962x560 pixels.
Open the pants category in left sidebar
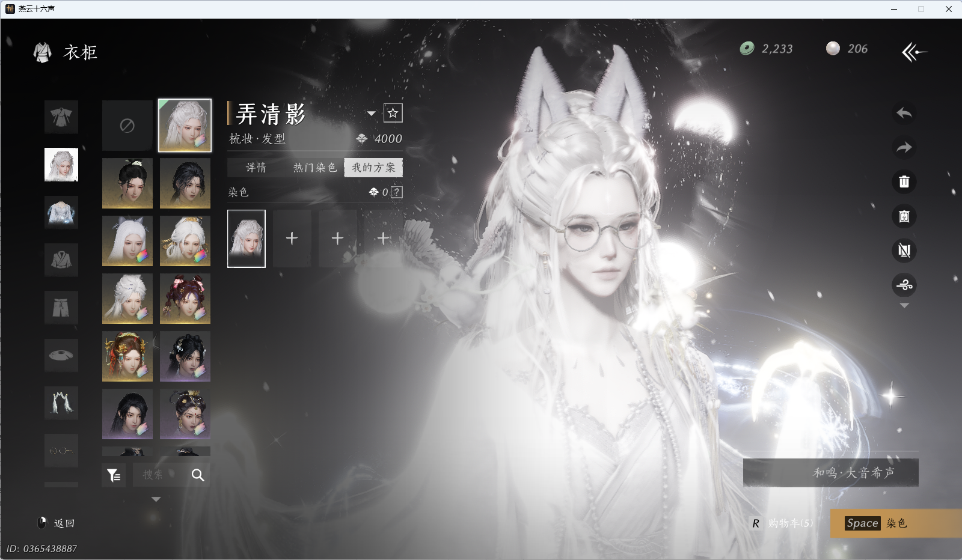click(61, 307)
